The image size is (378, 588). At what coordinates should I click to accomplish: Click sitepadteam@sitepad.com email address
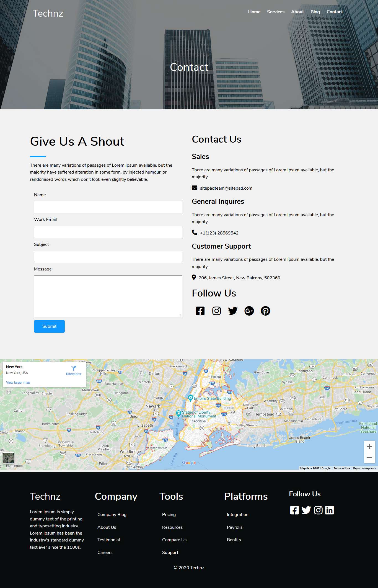(x=226, y=188)
